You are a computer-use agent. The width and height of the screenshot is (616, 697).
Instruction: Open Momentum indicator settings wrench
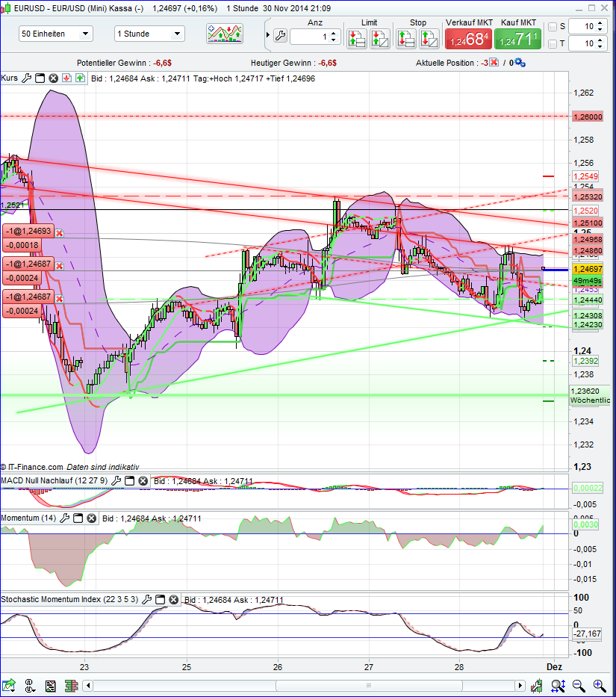coord(66,518)
